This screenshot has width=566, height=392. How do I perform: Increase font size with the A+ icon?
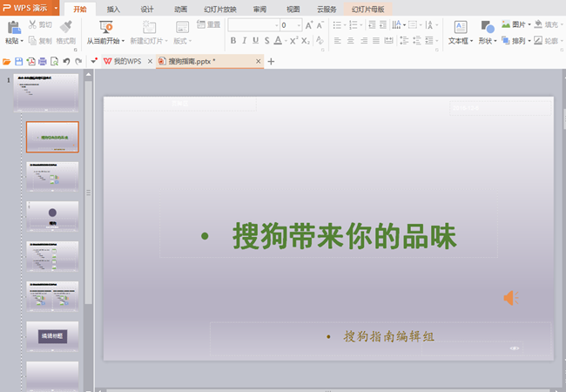pos(309,25)
